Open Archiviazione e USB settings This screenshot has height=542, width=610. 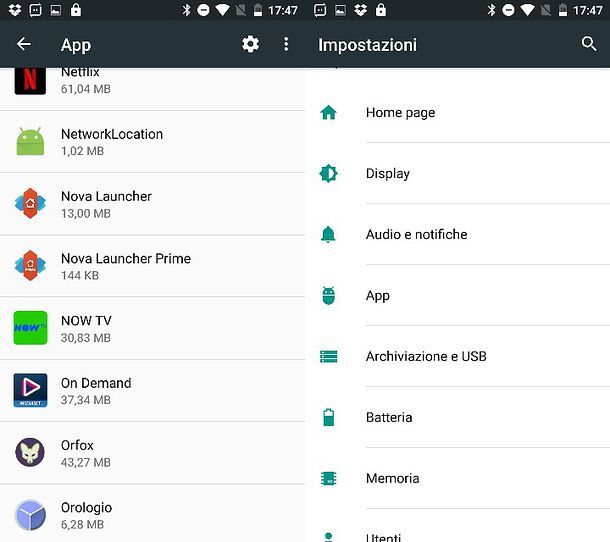coord(458,356)
